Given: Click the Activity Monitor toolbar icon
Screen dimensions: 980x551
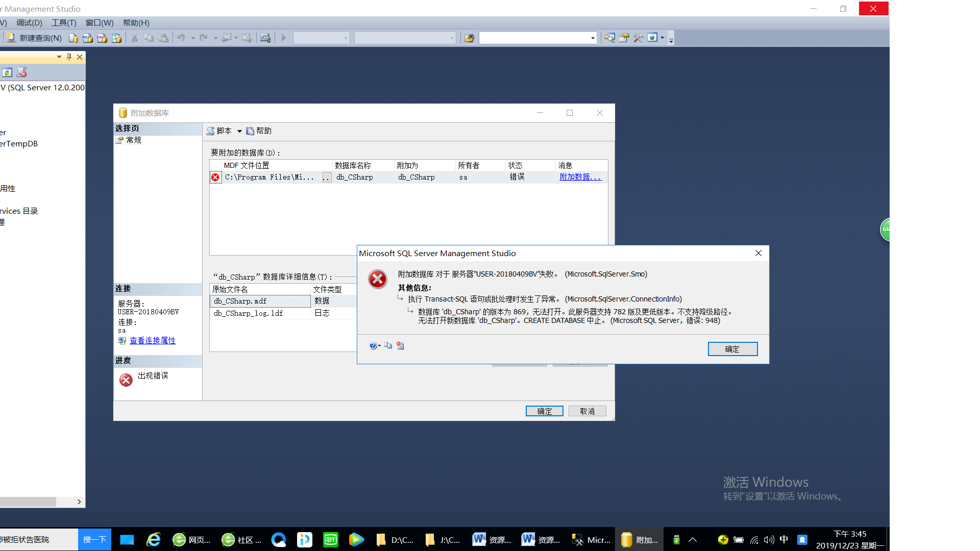Looking at the screenshot, I should [x=265, y=38].
